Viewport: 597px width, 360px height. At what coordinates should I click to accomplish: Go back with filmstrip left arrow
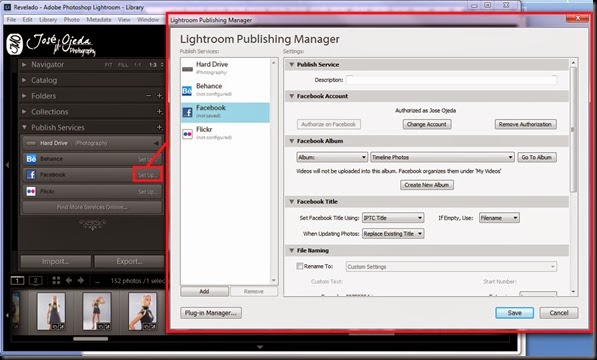(69, 280)
